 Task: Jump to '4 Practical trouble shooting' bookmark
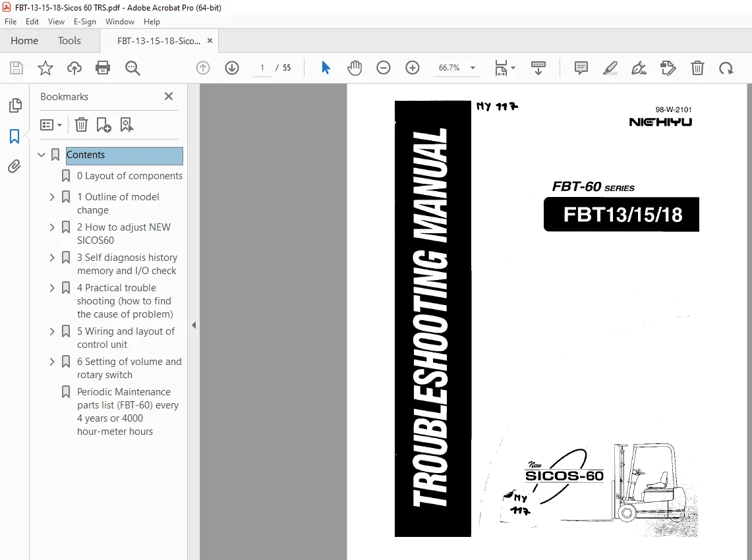125,301
